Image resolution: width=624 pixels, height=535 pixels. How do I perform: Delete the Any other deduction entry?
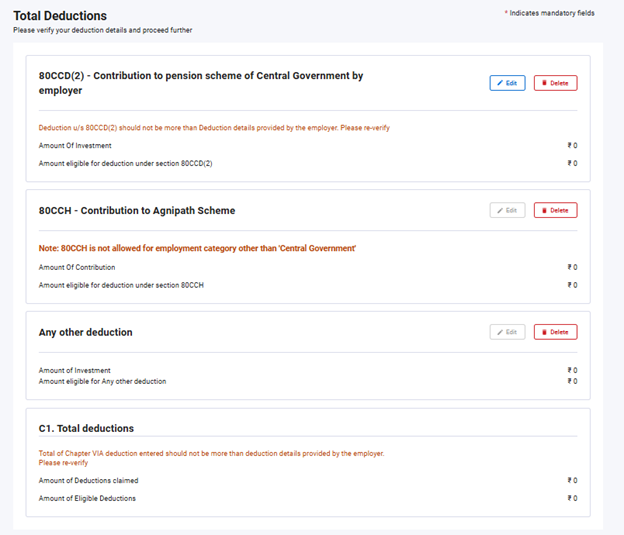556,332
